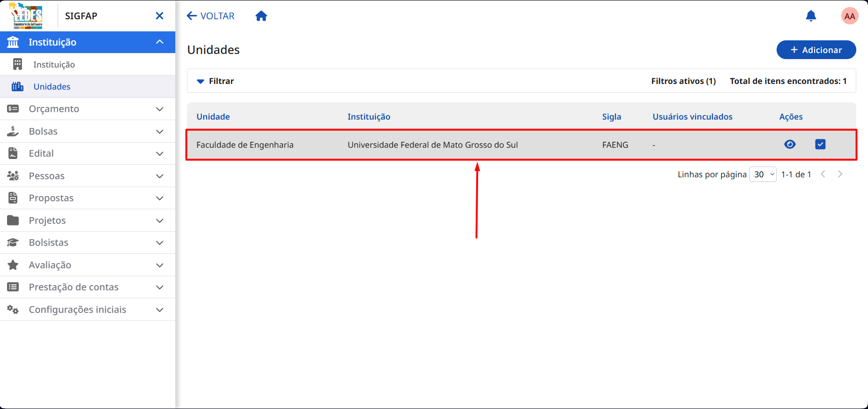Click the Edital document icon
Viewport: 868px width, 409px height.
[x=13, y=153]
